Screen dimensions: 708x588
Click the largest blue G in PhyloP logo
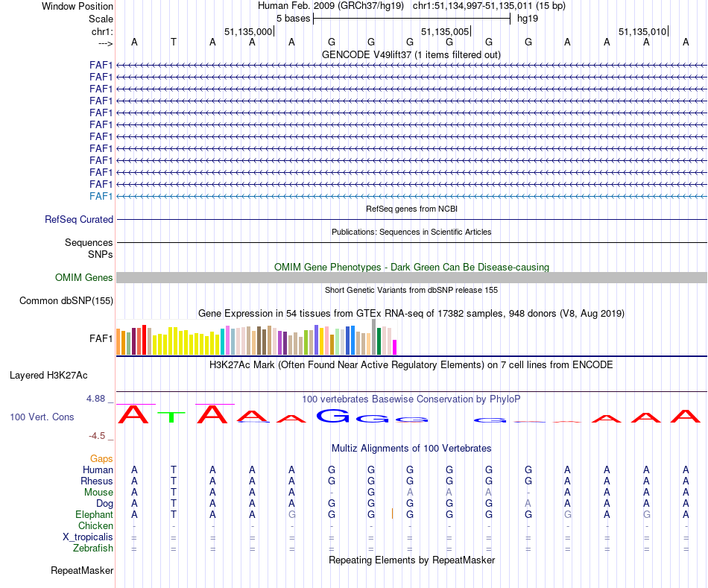(333, 416)
